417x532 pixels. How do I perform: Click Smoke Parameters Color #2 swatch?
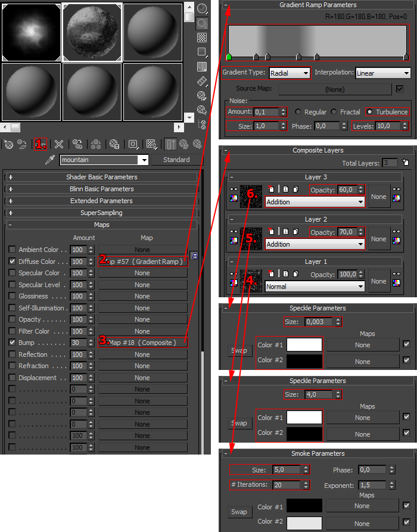point(304,522)
